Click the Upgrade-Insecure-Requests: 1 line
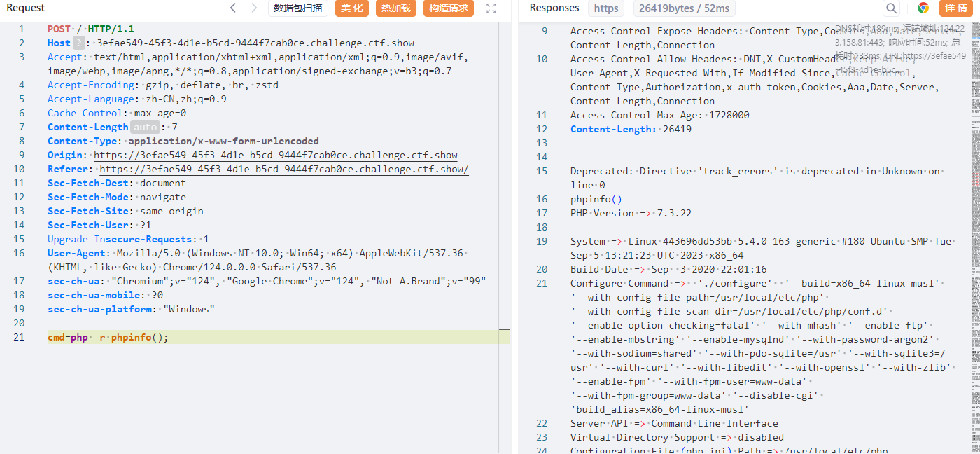Viewport: 980px width, 454px height. 129,239
